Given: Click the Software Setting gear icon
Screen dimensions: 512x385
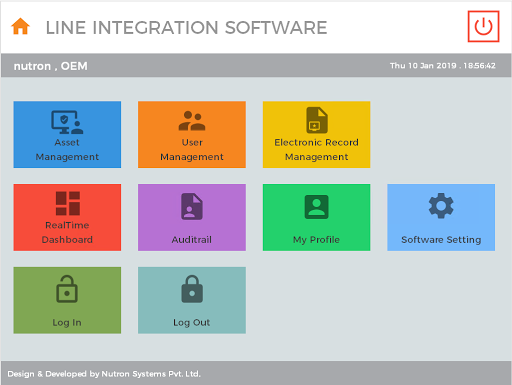Looking at the screenshot, I should [441, 206].
